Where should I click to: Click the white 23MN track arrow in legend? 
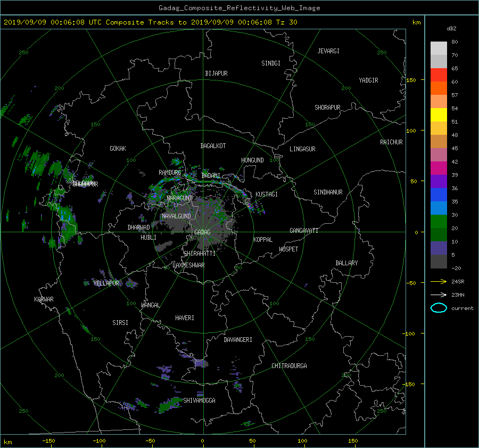coord(439,295)
